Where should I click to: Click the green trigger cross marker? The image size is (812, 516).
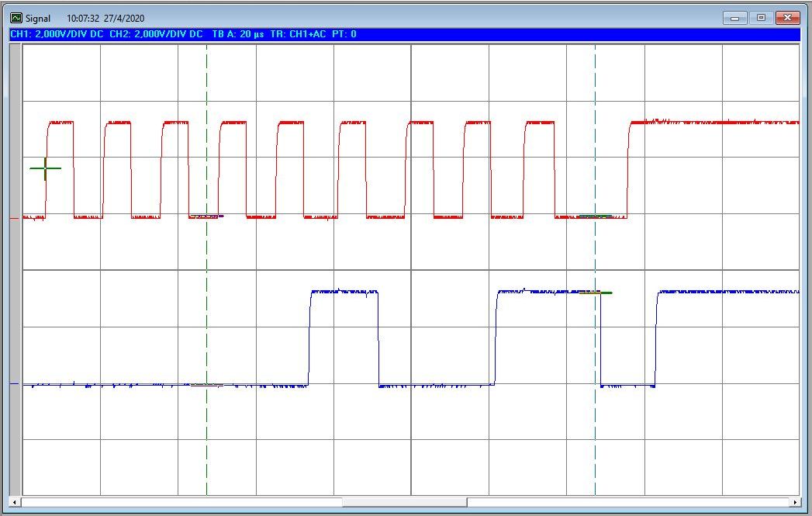point(46,168)
